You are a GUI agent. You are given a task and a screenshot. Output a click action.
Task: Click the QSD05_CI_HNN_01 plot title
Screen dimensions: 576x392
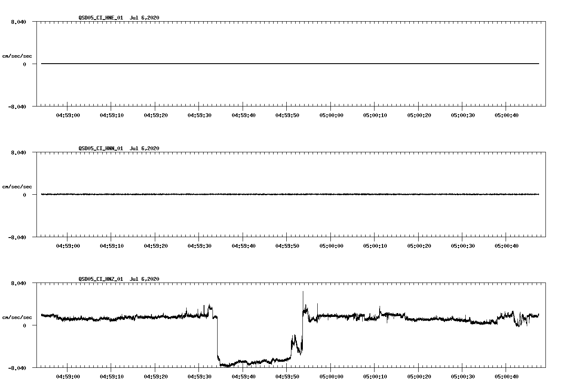coord(119,148)
